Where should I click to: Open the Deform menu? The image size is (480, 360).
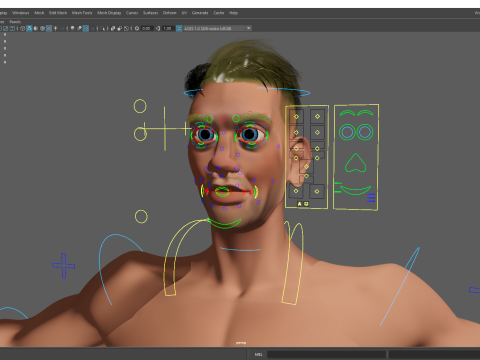click(x=169, y=13)
